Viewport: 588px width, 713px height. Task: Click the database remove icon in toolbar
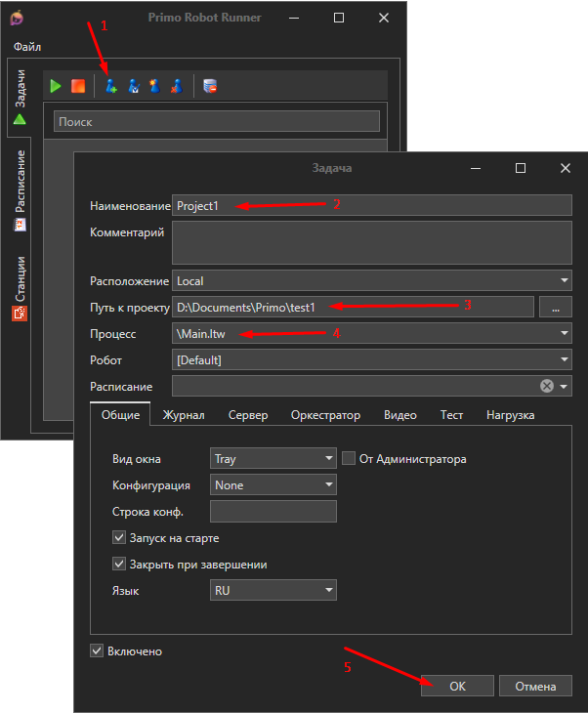click(210, 86)
